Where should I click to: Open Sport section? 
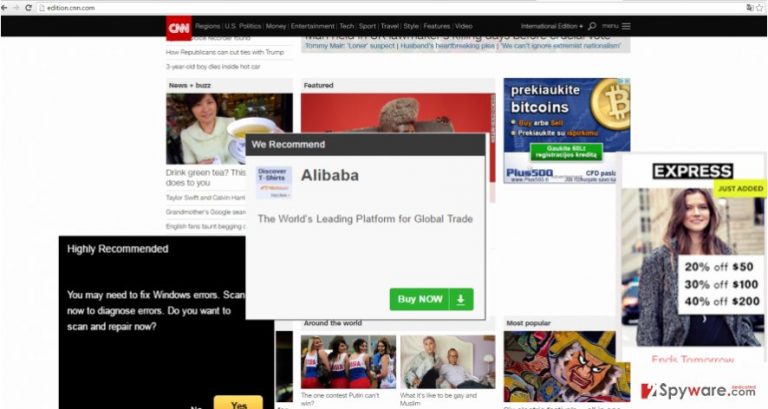tap(367, 26)
